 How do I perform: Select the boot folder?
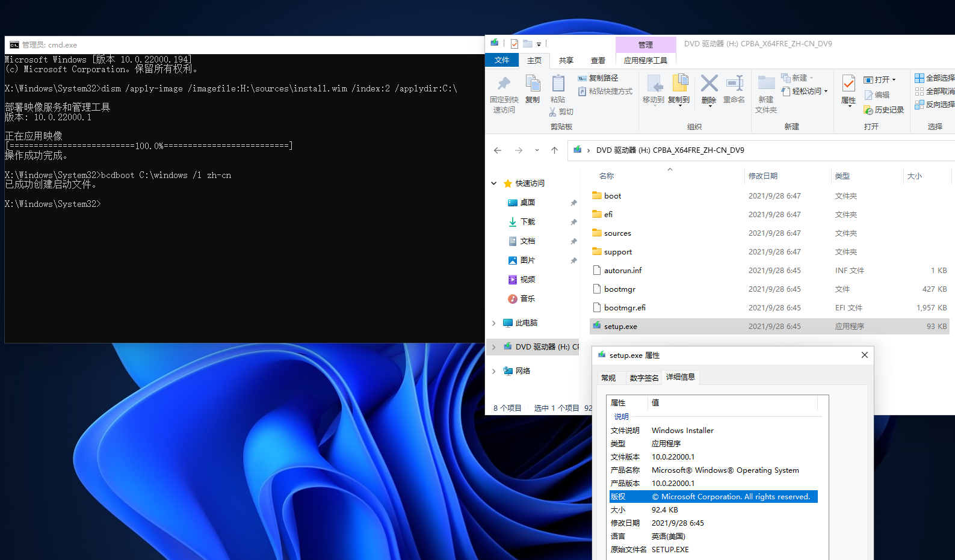(x=770, y=196)
